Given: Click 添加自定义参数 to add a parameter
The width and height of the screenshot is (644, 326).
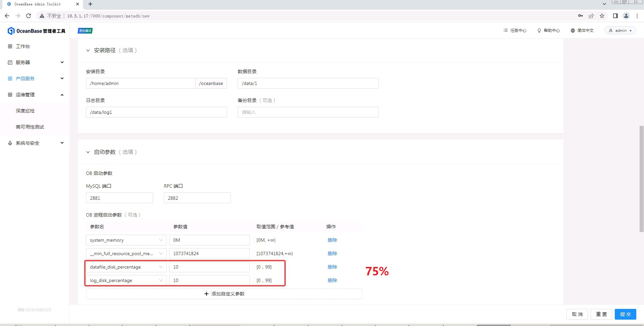Looking at the screenshot, I should tap(224, 294).
